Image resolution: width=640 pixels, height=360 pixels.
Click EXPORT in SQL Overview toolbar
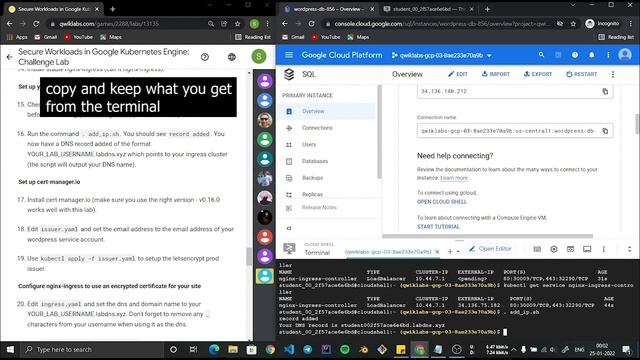coord(538,74)
